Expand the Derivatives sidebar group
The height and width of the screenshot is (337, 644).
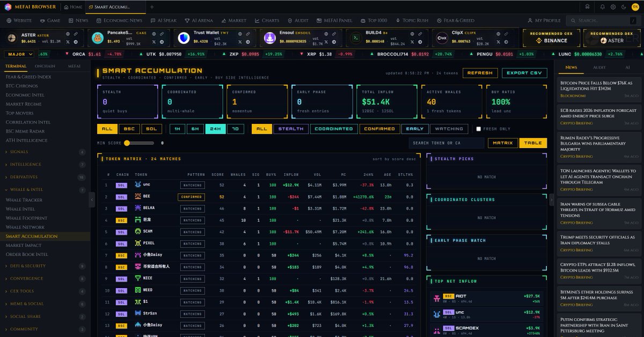pyautogui.click(x=45, y=177)
